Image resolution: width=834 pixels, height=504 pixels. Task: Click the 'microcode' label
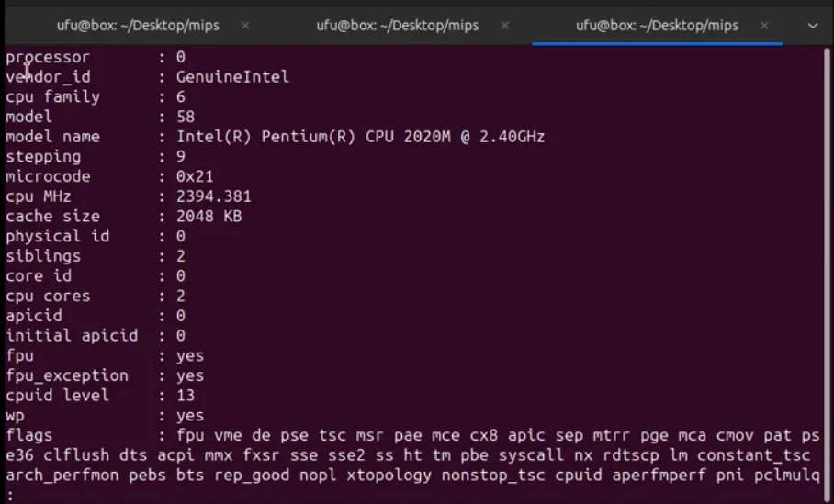[x=48, y=176]
